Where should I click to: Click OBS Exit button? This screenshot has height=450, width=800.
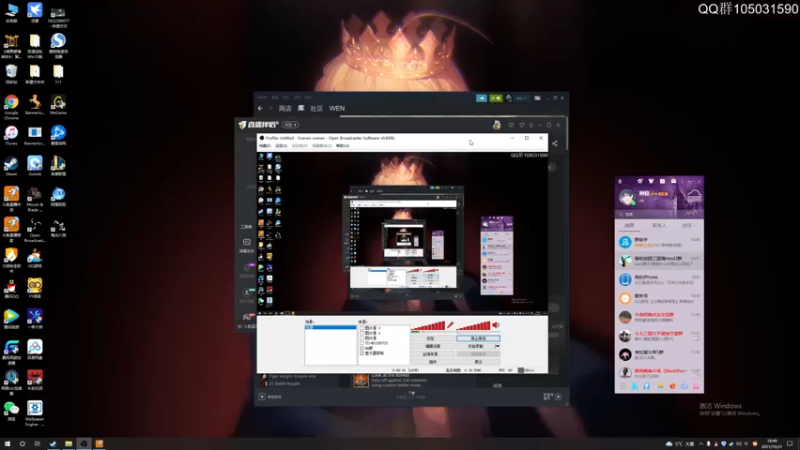click(478, 361)
